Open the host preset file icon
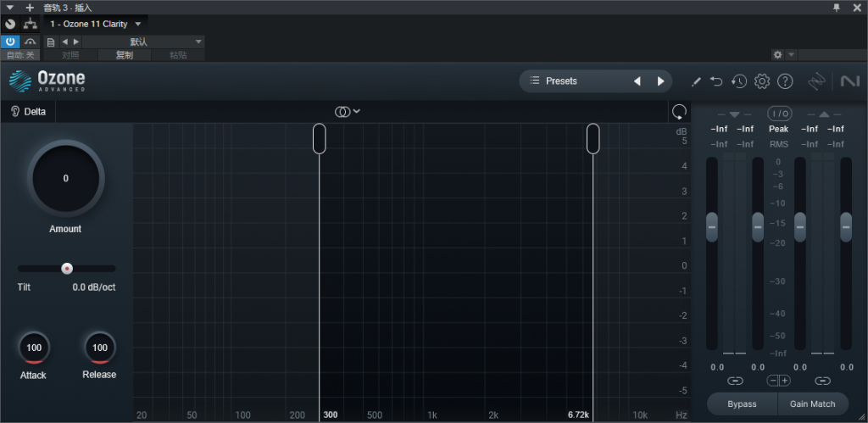This screenshot has width=868, height=423. point(51,42)
